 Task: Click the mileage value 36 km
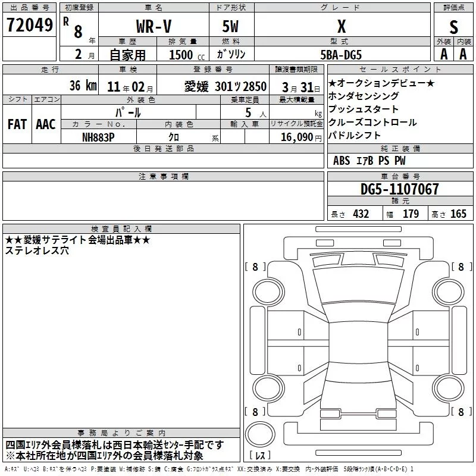click(83, 85)
